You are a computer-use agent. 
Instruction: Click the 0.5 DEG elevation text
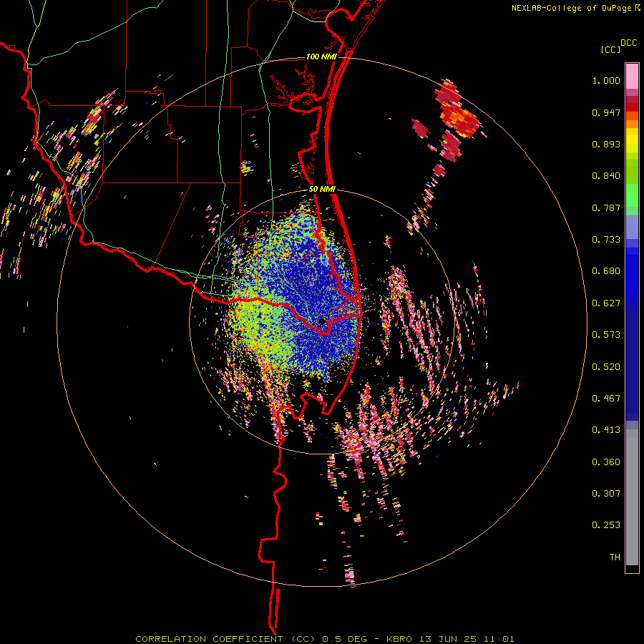click(x=344, y=639)
